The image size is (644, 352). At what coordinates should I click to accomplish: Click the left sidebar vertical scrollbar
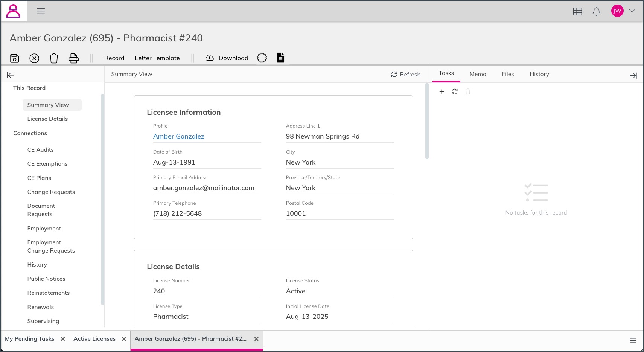coord(102,200)
